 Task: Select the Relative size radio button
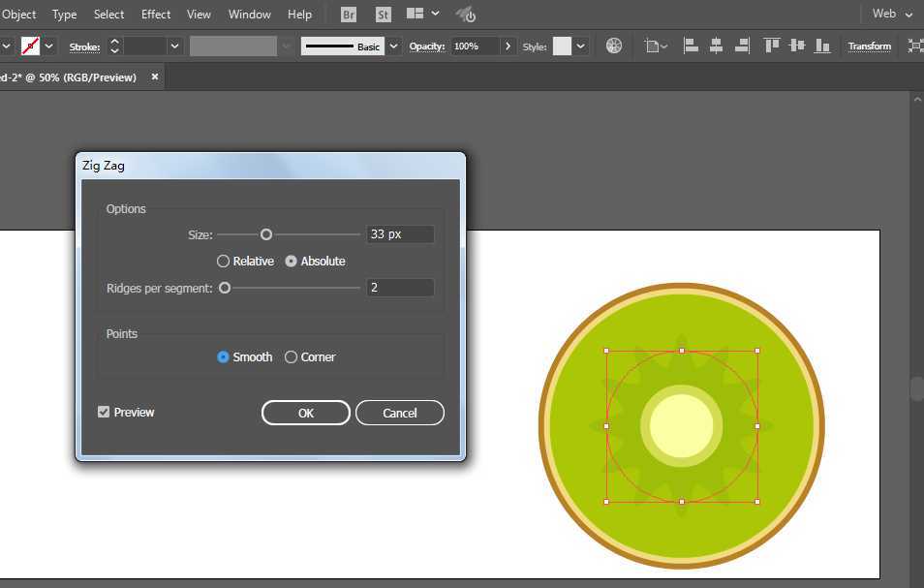pyautogui.click(x=224, y=262)
